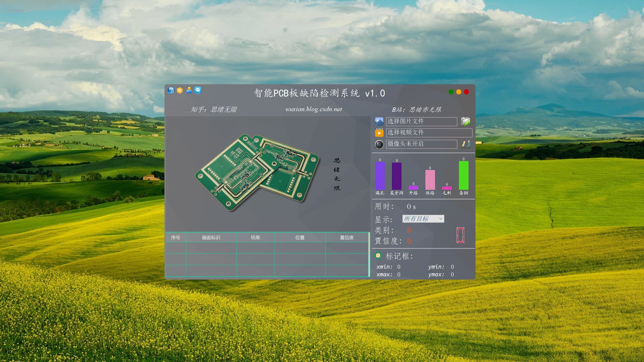
Task: Expand the 所有目标 display dropdown
Action: pyautogui.click(x=423, y=219)
